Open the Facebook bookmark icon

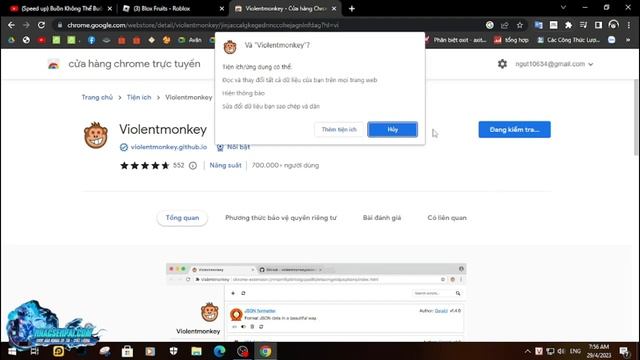pyautogui.click(x=91, y=40)
